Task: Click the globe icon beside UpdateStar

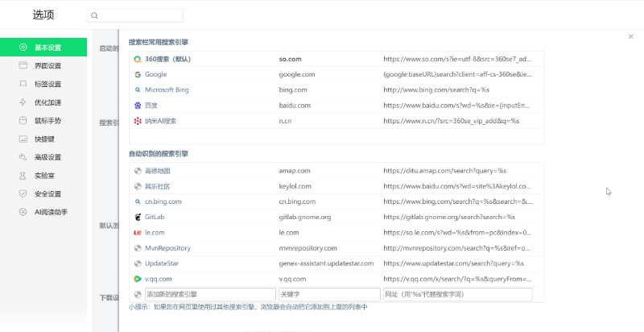Action: pos(138,264)
